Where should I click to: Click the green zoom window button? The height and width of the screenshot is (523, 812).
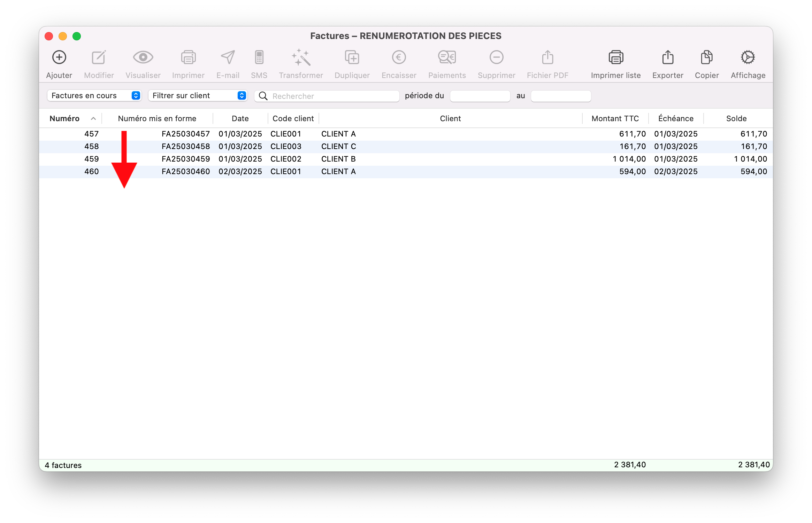pyautogui.click(x=77, y=36)
